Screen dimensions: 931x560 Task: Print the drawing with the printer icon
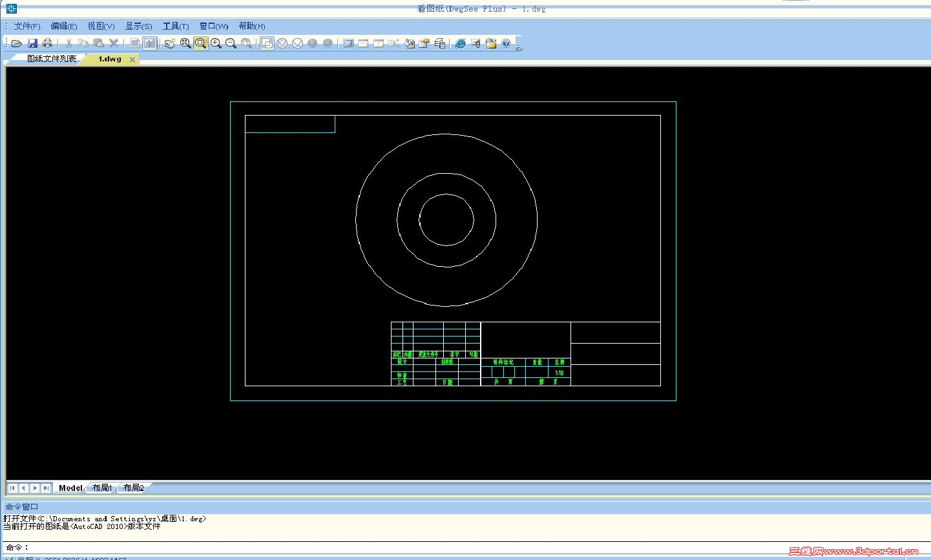click(x=47, y=43)
